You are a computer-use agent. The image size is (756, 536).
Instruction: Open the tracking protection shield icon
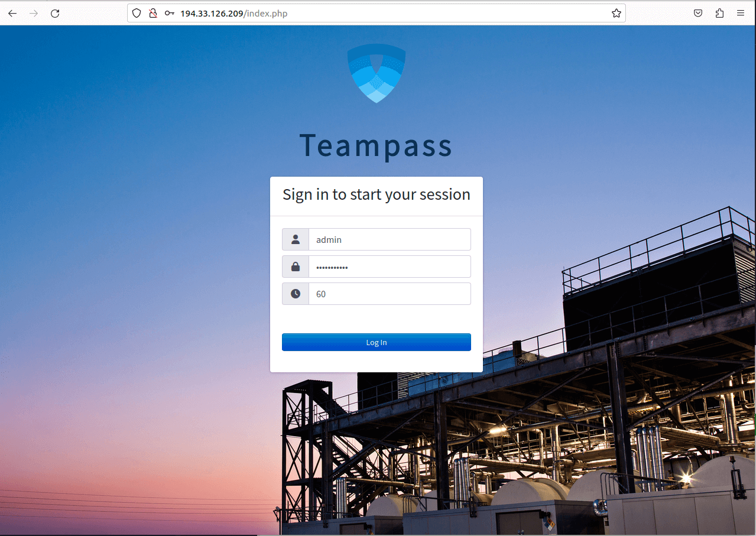click(x=137, y=13)
